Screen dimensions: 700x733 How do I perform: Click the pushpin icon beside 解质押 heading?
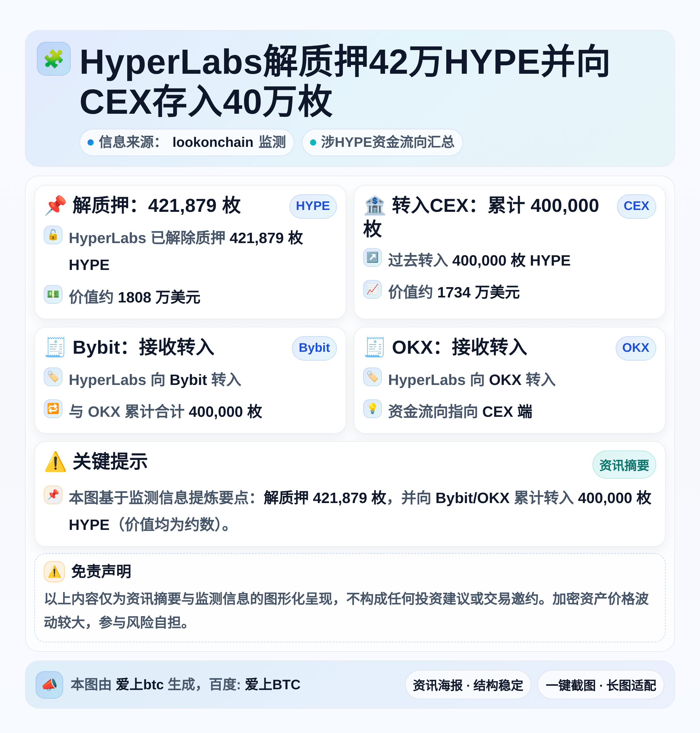point(55,205)
